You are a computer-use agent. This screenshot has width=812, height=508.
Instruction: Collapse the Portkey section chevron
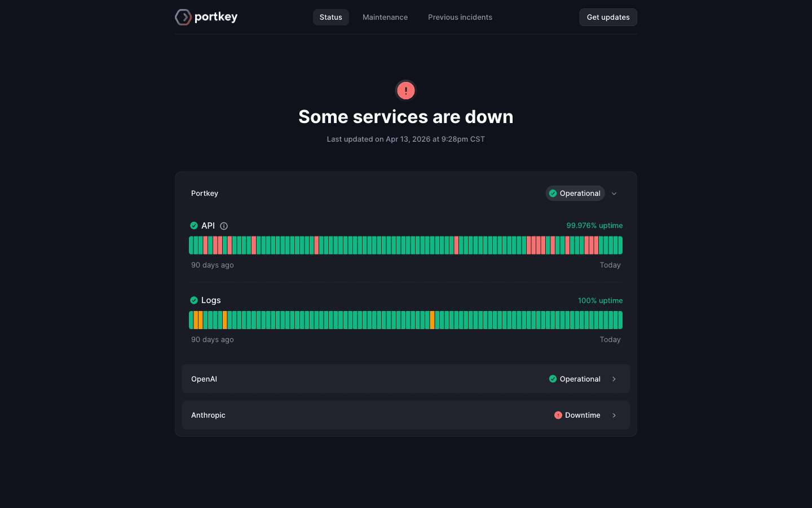click(x=614, y=194)
